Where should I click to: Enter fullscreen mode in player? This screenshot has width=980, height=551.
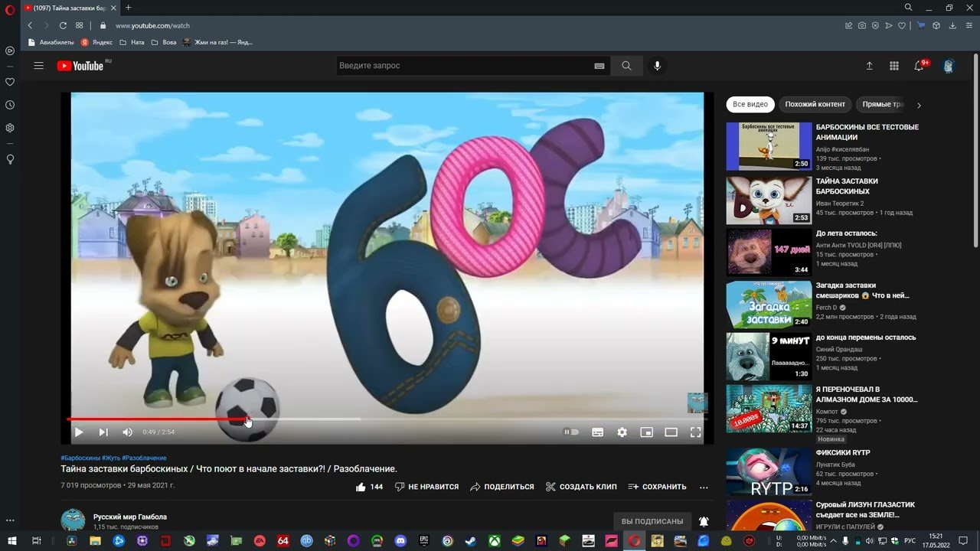click(x=695, y=432)
